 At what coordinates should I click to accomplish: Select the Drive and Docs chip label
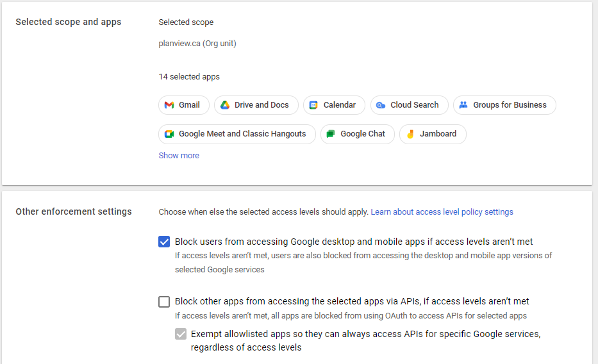tap(262, 105)
